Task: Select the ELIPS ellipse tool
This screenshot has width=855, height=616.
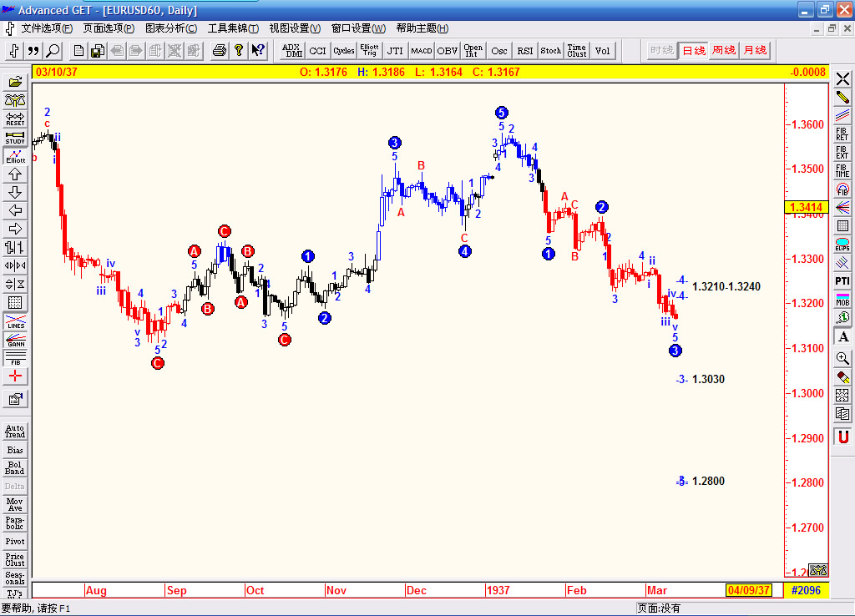Action: coord(844,244)
